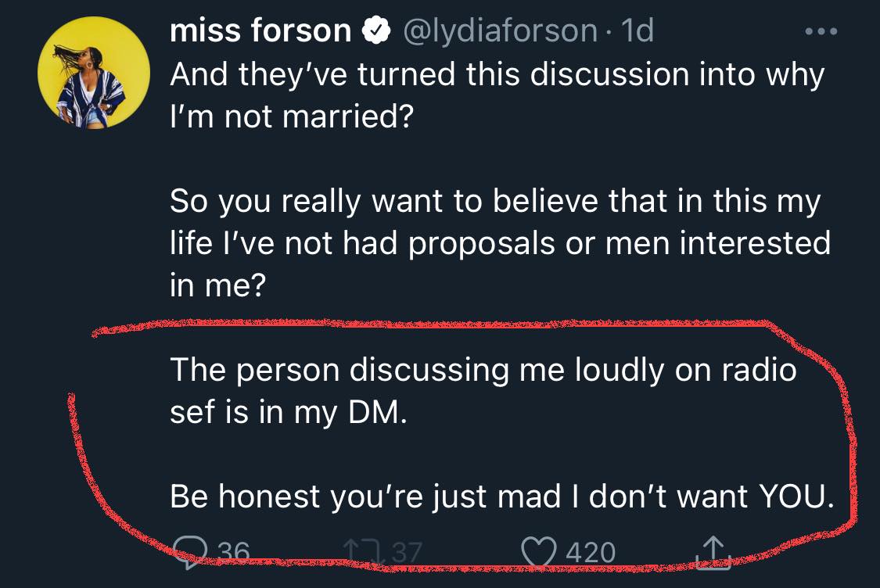
Task: Click the paragraph about proposals or men interested
Action: pyautogui.click(x=500, y=245)
